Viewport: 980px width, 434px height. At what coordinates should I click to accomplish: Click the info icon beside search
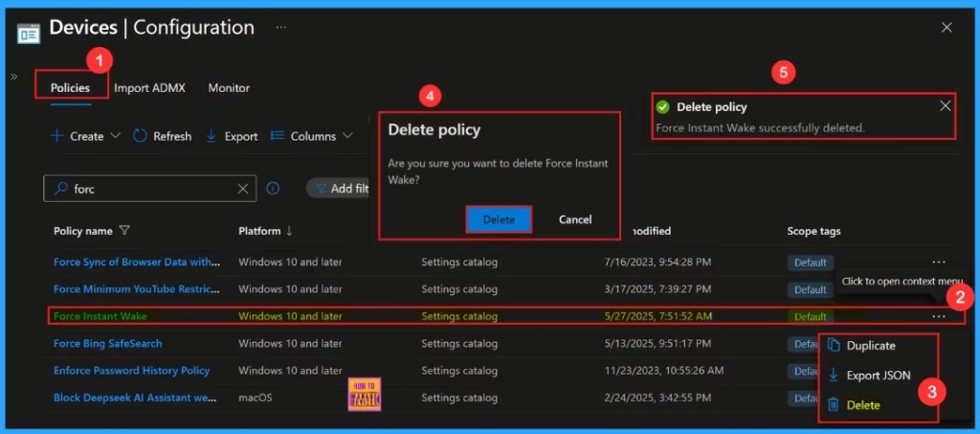click(273, 188)
